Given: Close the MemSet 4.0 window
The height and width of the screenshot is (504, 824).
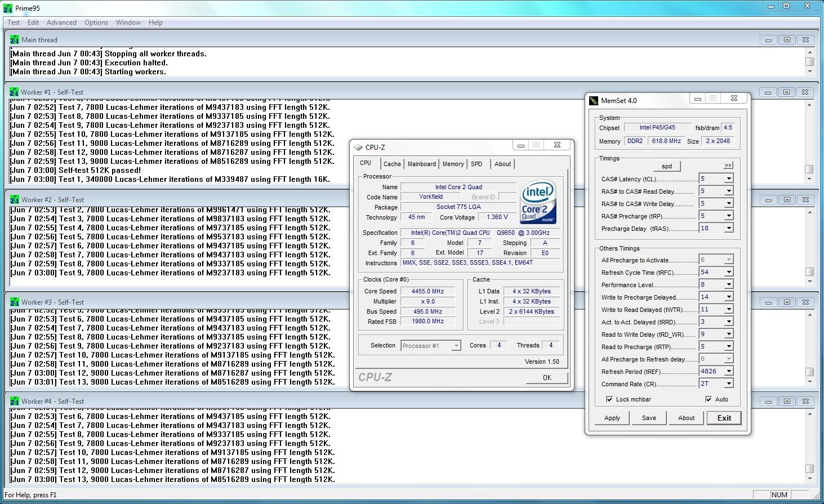Looking at the screenshot, I should pyautogui.click(x=734, y=98).
